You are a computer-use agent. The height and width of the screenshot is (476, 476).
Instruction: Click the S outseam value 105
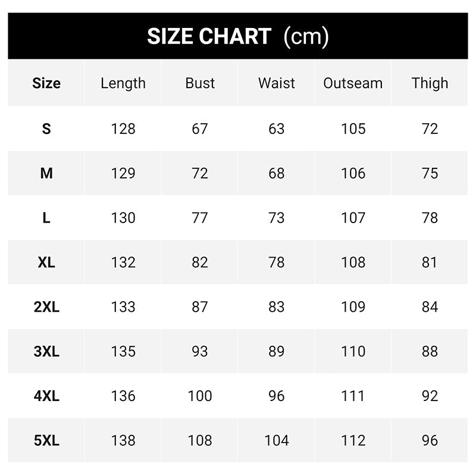coord(353,129)
